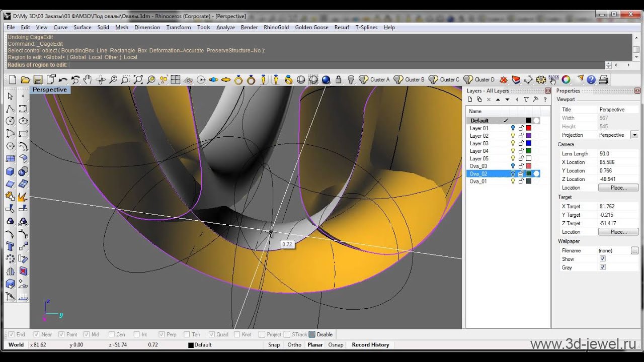
Task: Uncheck the wallpaper Show checkbox
Action: tap(603, 259)
